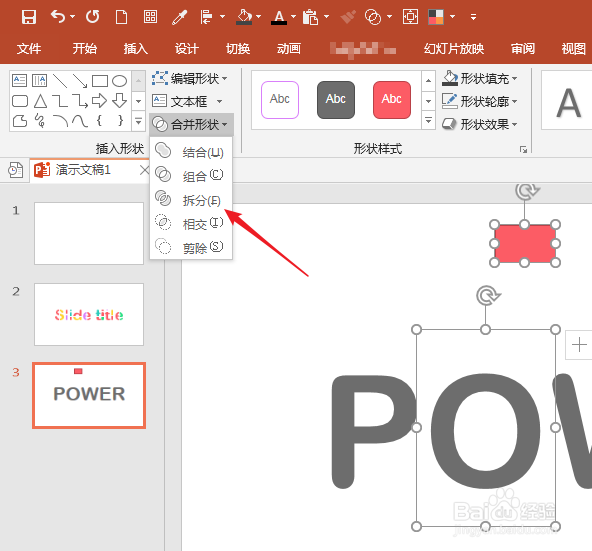Select the left brace shape

tap(99, 121)
